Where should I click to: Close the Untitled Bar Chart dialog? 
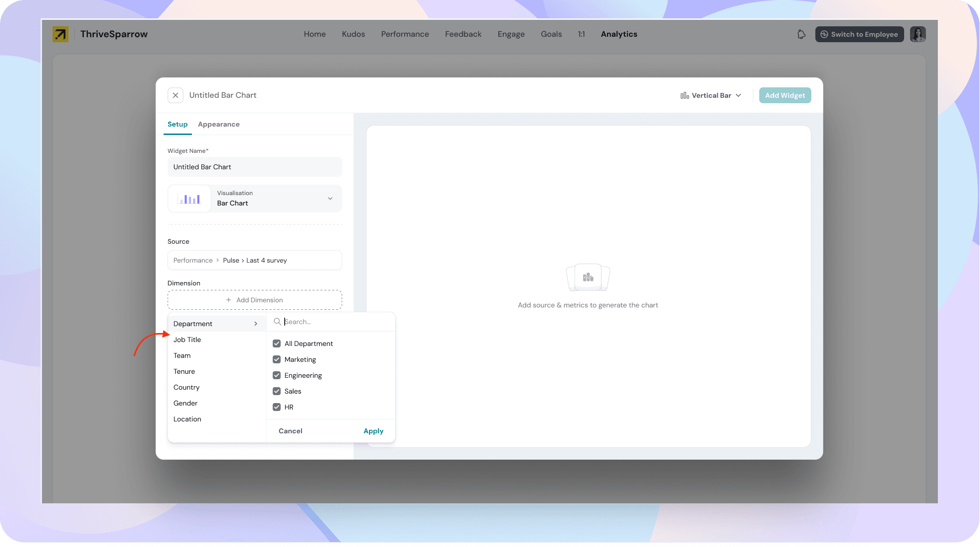176,95
